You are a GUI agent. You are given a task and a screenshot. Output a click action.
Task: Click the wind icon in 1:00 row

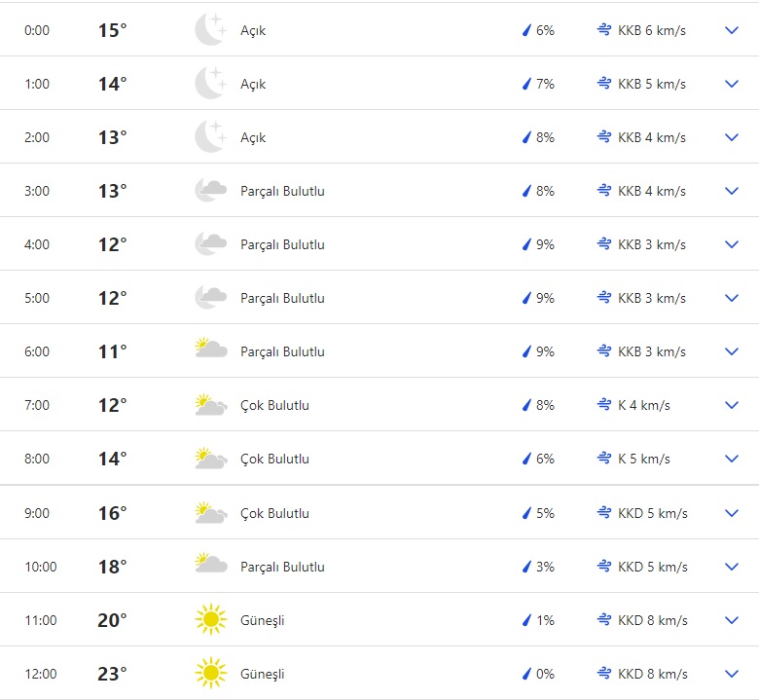point(604,84)
